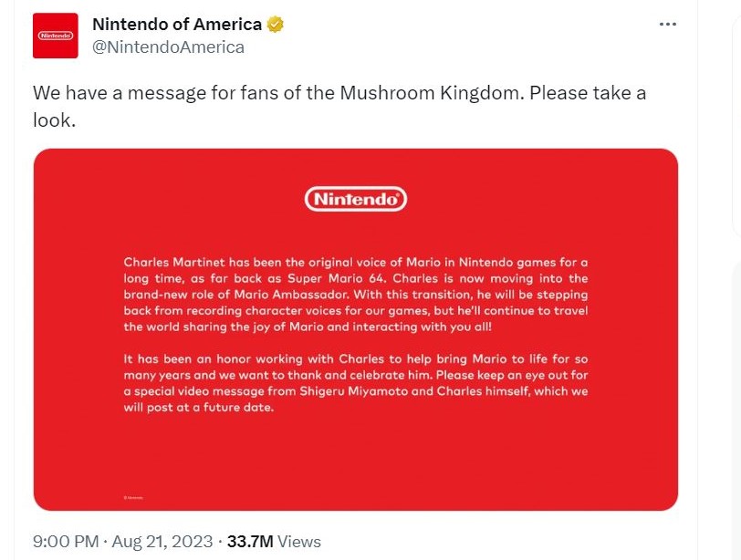
Task: Visit the @NintendoAmerica handle link
Action: coord(168,47)
